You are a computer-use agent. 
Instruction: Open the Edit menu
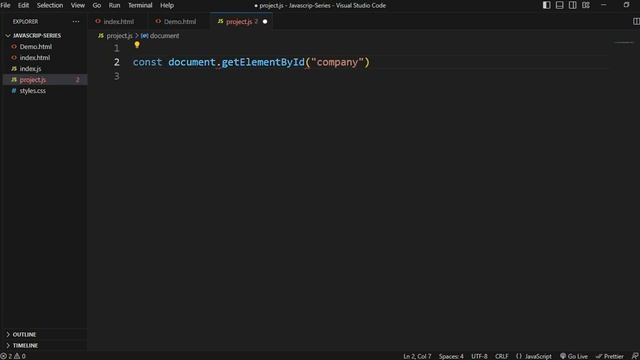[23, 5]
